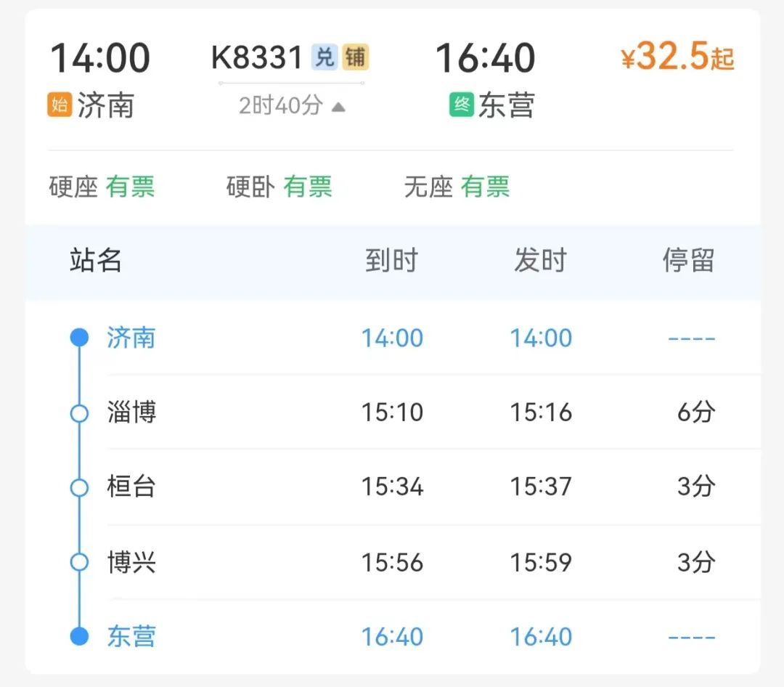Click the yellow 铺 sleeper badge

(356, 57)
